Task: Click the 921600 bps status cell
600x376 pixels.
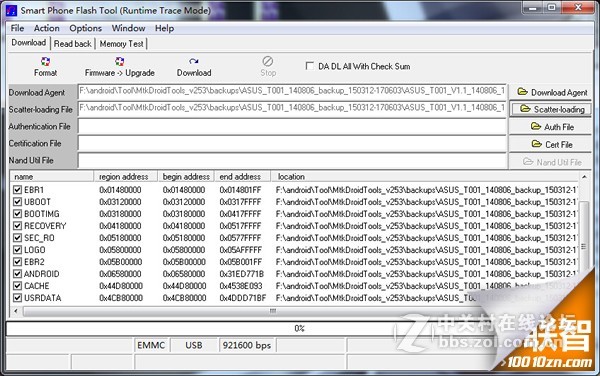Action: point(247,345)
